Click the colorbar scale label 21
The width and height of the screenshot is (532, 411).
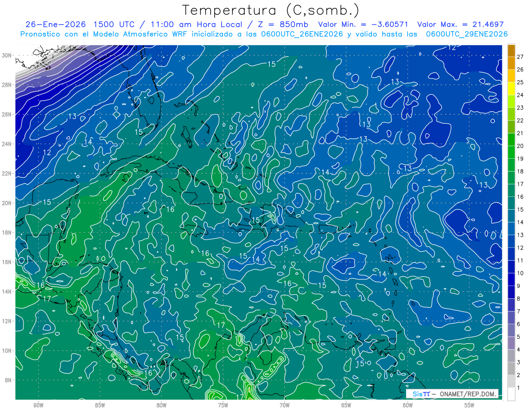[520, 133]
